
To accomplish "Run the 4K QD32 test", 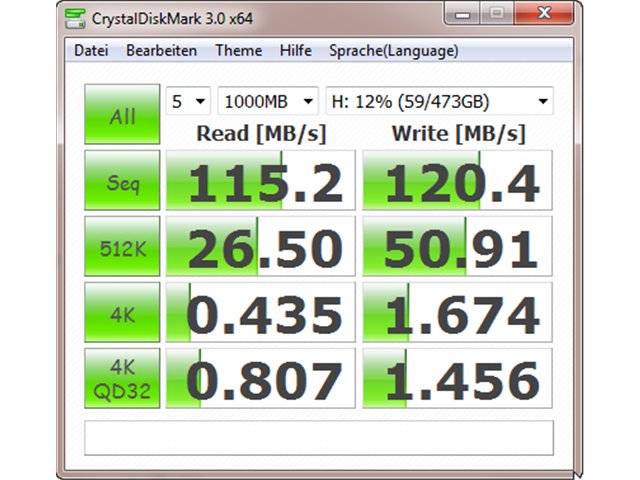I will (122, 379).
